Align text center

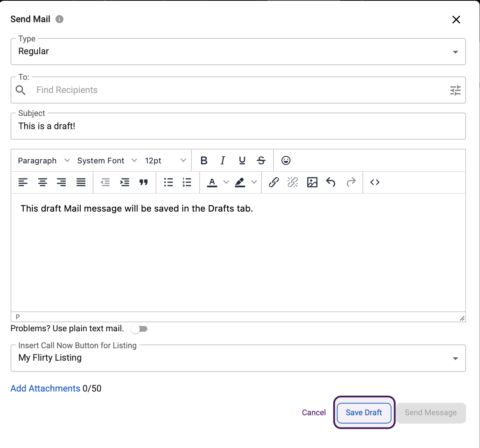[x=42, y=183]
